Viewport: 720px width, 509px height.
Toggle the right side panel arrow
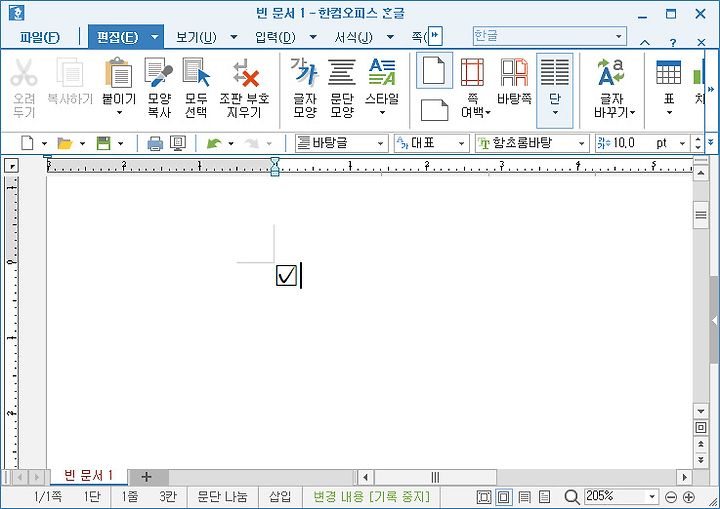714,320
